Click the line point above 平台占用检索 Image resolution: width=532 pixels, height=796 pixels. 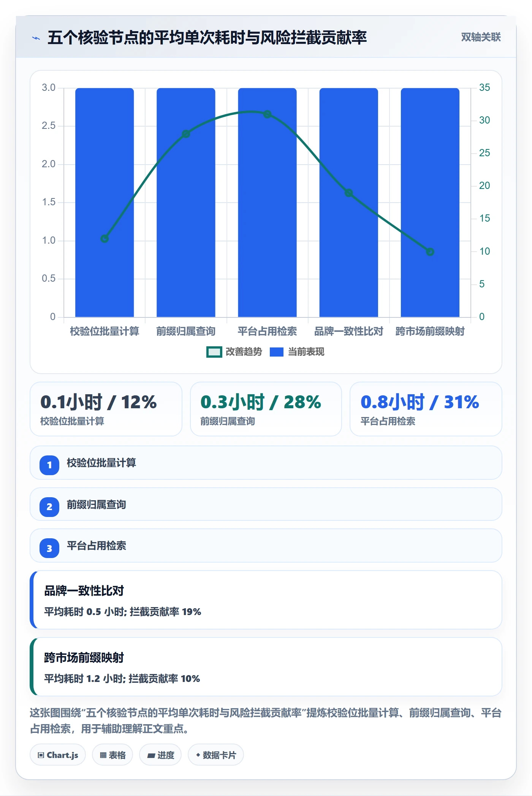pyautogui.click(x=267, y=114)
